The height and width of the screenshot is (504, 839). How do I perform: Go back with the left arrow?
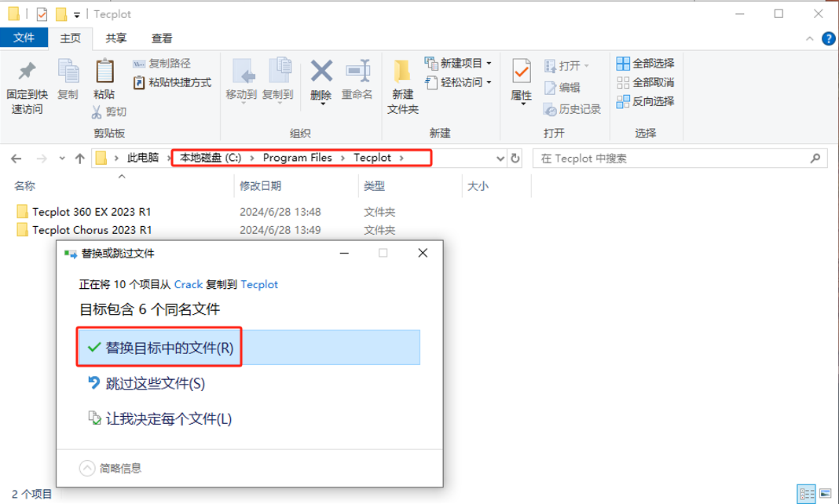click(16, 159)
